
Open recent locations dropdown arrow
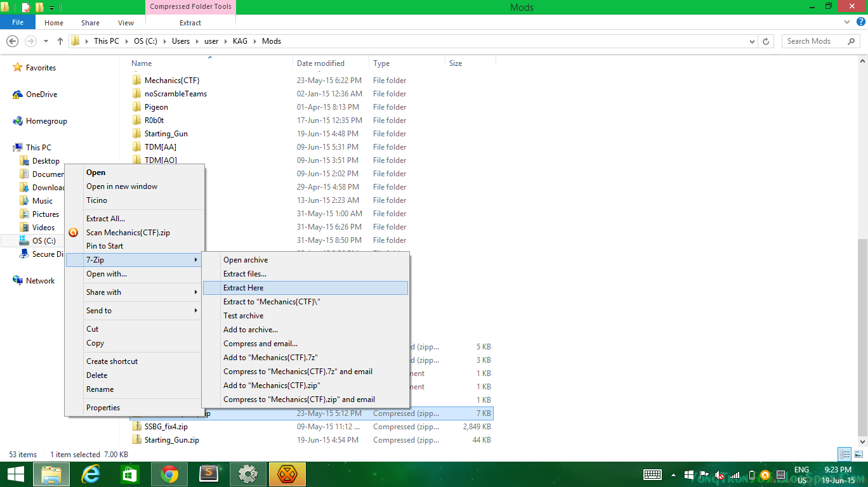click(46, 41)
